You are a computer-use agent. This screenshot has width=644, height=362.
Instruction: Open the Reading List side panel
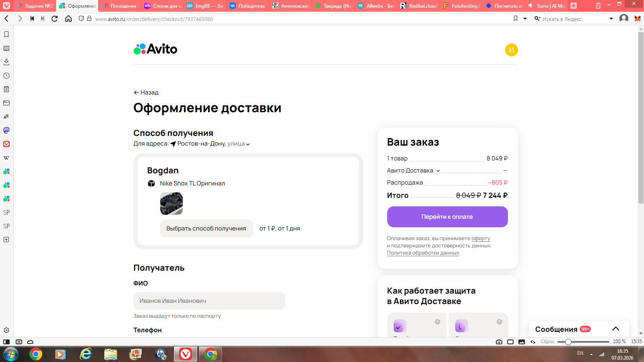coord(6,48)
